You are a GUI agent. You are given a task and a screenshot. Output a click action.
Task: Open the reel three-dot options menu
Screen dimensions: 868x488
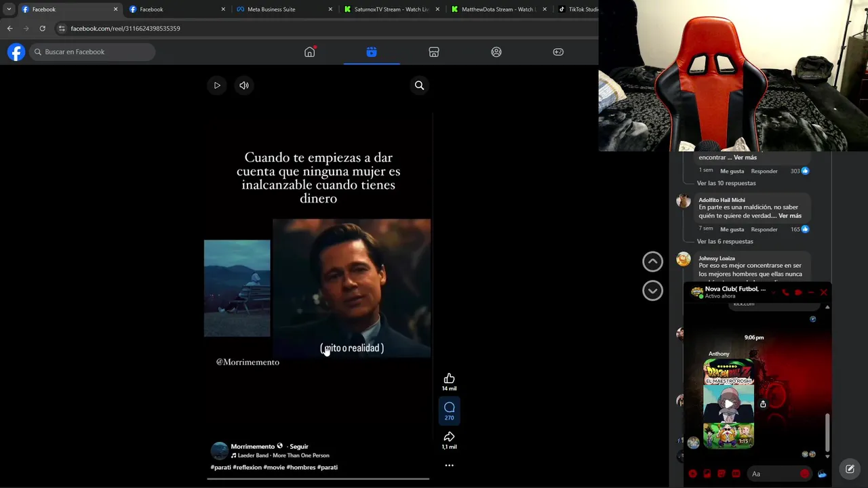(449, 466)
